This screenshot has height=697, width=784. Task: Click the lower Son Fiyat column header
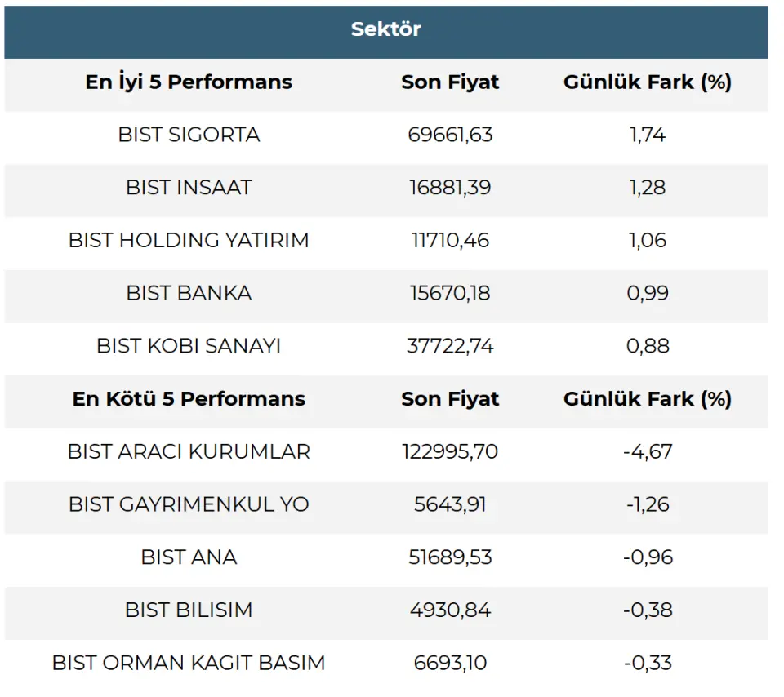[450, 399]
